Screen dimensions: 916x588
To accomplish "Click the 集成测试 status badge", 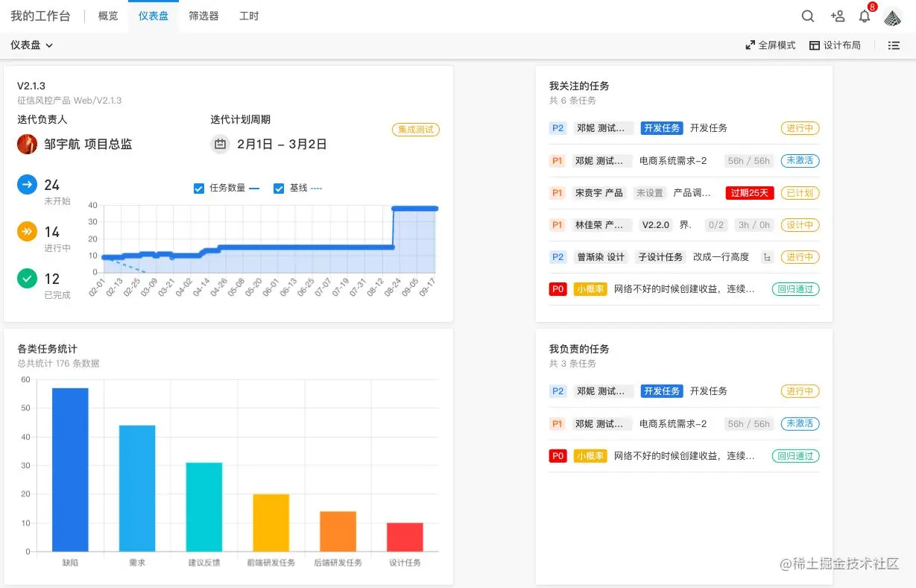I will click(x=416, y=130).
